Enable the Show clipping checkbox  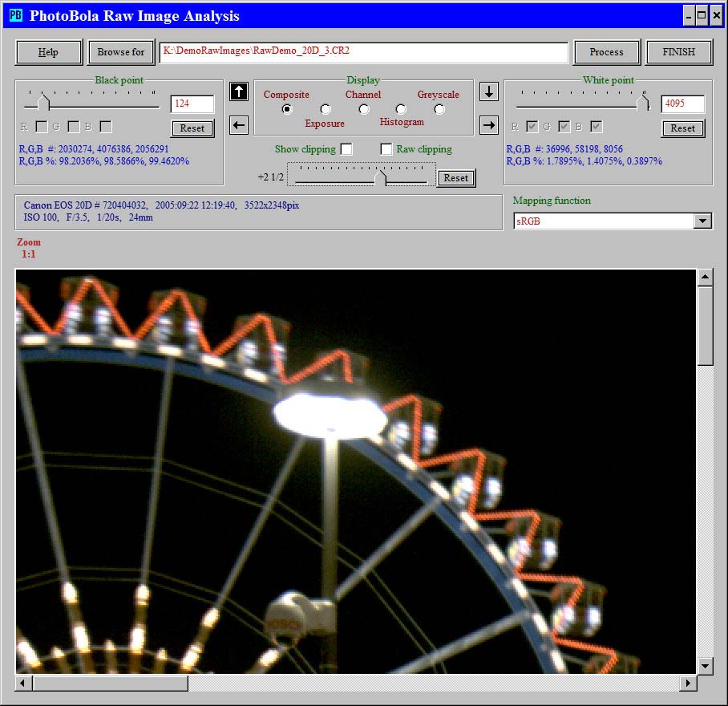click(346, 149)
